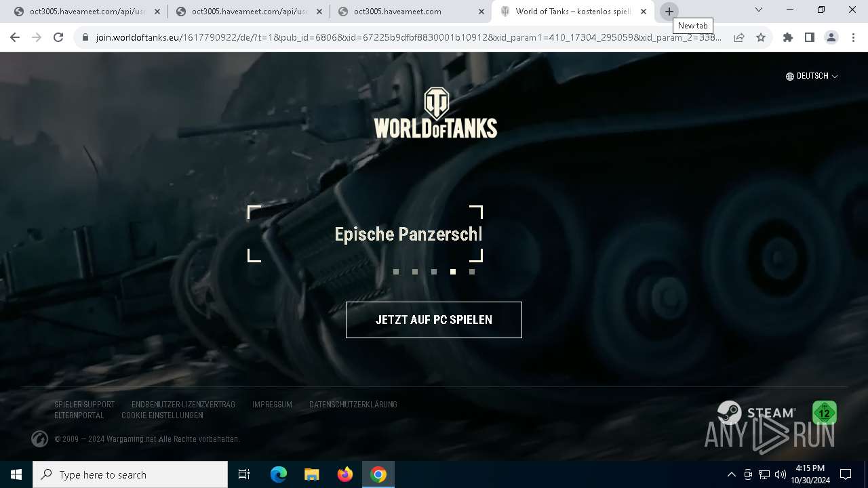Select the fourth active carousel dot

[x=453, y=272]
